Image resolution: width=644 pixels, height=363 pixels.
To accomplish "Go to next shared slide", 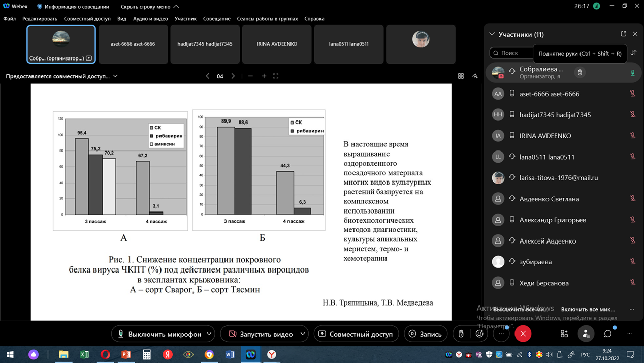I will pos(233,76).
